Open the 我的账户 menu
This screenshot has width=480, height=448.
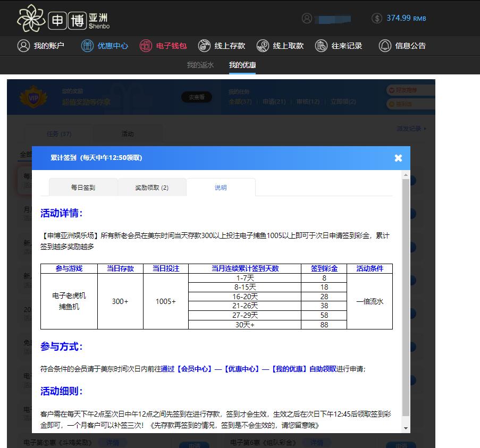pyautogui.click(x=49, y=46)
